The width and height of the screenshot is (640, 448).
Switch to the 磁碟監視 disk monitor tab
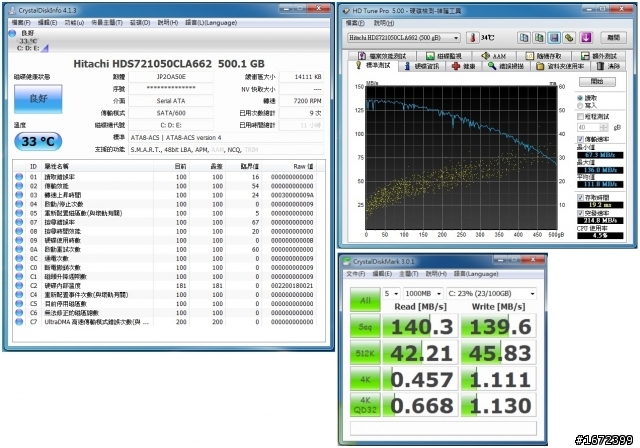click(444, 56)
